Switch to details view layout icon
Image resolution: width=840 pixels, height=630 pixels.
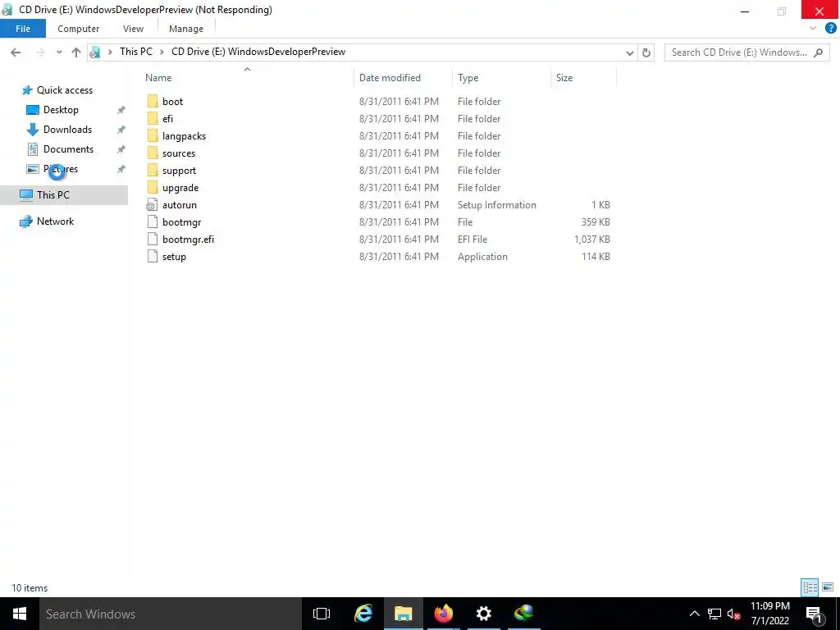coord(810,587)
